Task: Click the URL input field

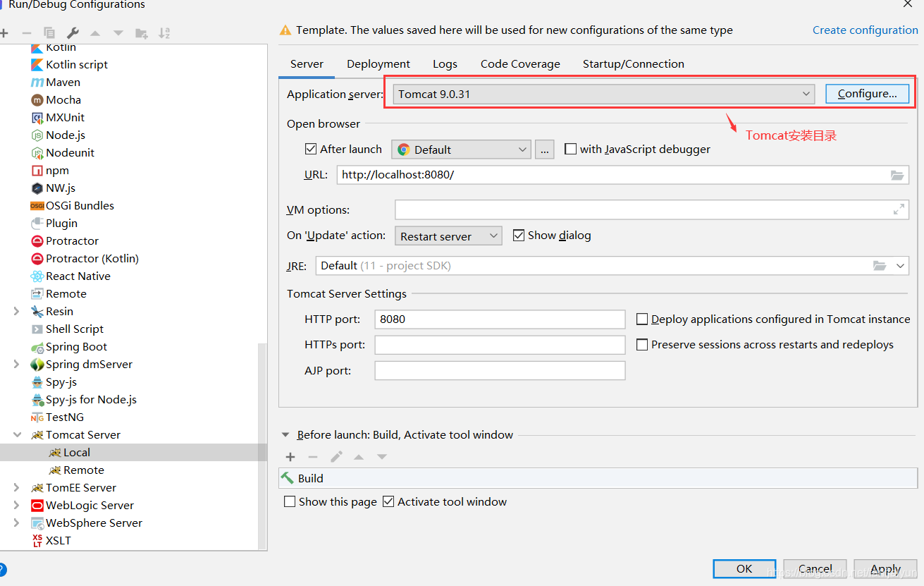Action: pos(623,175)
